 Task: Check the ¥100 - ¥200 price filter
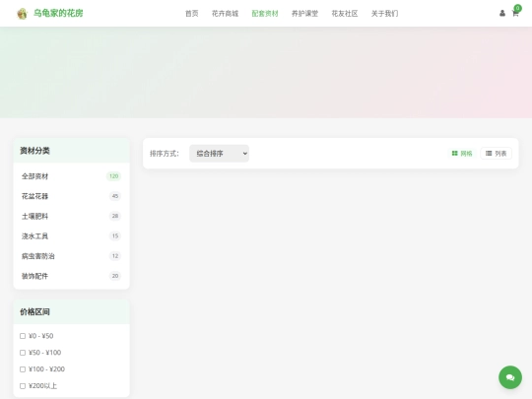pyautogui.click(x=23, y=369)
